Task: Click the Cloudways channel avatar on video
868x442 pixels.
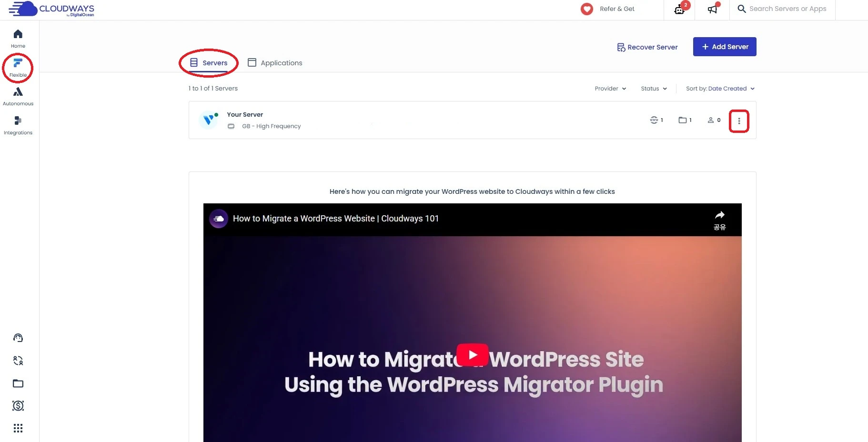Action: coord(219,219)
